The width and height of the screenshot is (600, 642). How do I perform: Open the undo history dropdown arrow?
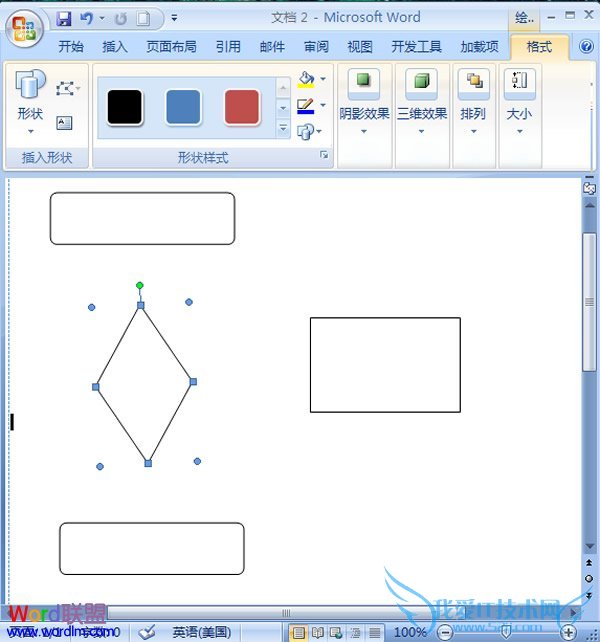[102, 18]
